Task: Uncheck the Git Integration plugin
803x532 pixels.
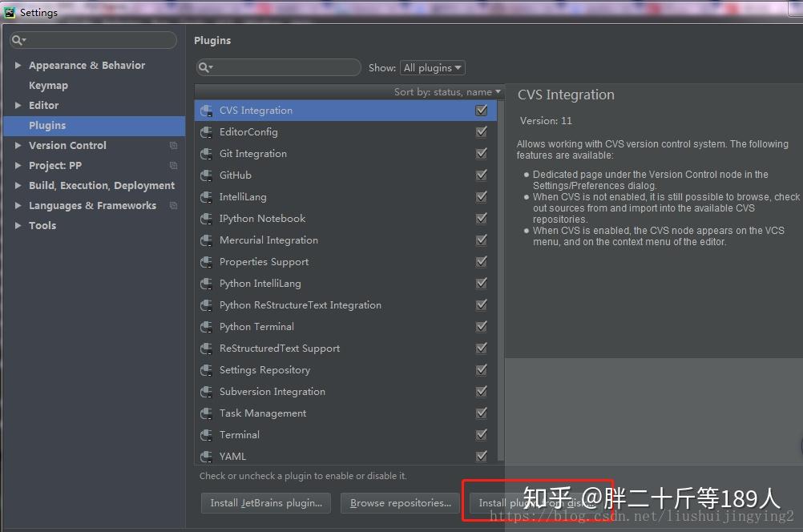Action: pos(481,154)
